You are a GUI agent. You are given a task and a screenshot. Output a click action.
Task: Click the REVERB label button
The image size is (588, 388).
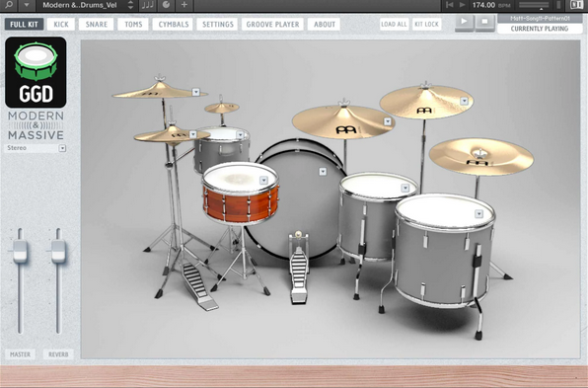(x=58, y=354)
